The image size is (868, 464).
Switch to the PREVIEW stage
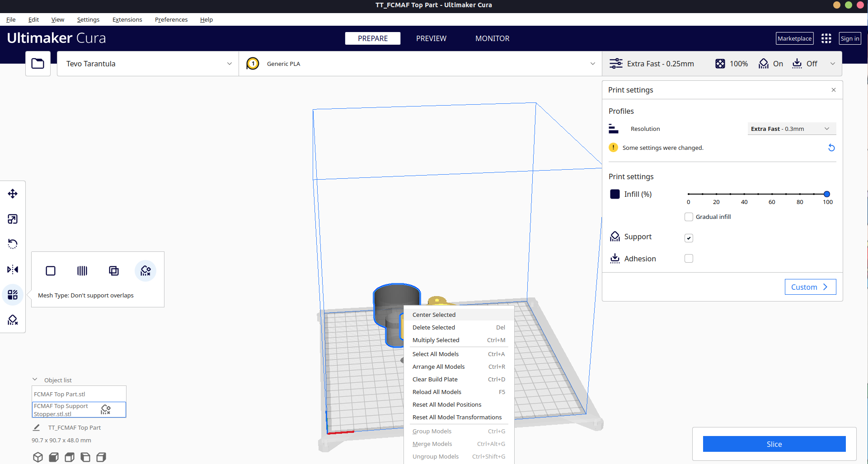click(x=431, y=38)
